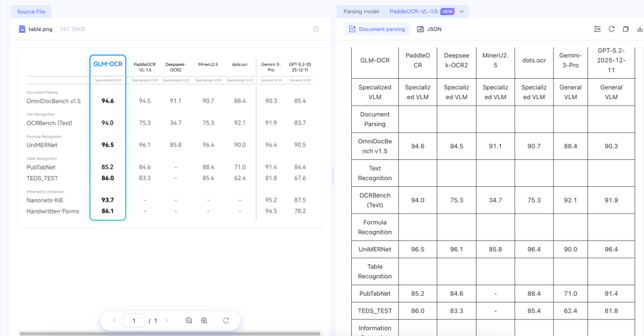This screenshot has width=644, height=336.
Task: Select Table Recognition cell in parsed table
Action: tap(375, 272)
